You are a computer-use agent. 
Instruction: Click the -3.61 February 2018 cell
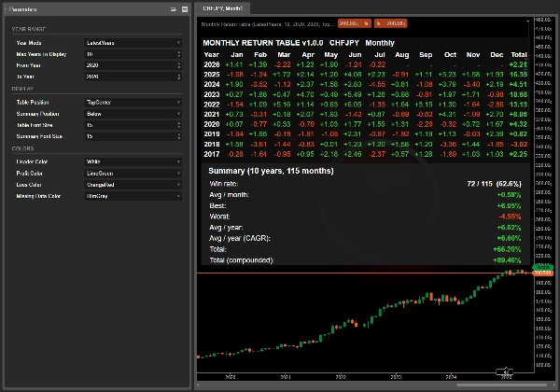259,145
